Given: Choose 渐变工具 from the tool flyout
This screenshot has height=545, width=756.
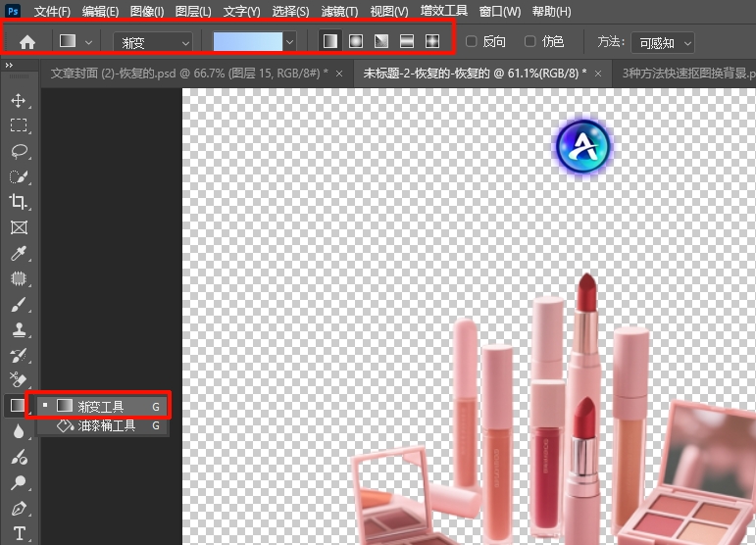Looking at the screenshot, I should tap(101, 405).
